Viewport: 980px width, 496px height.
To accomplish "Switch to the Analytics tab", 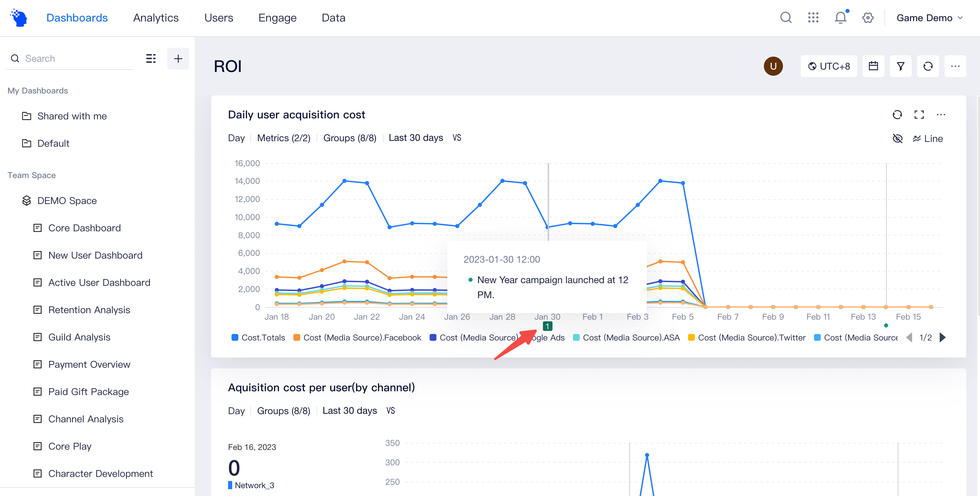I will coord(156,17).
